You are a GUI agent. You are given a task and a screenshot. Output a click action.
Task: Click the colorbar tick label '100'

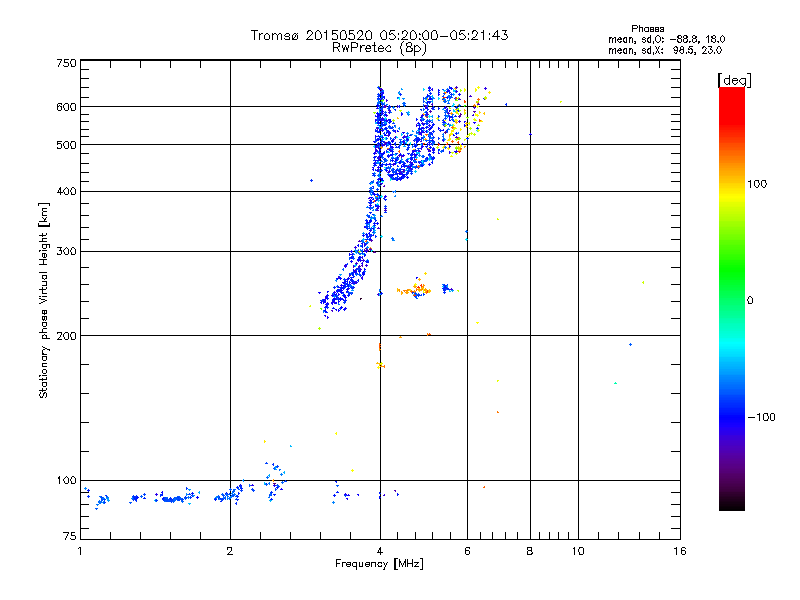(757, 184)
